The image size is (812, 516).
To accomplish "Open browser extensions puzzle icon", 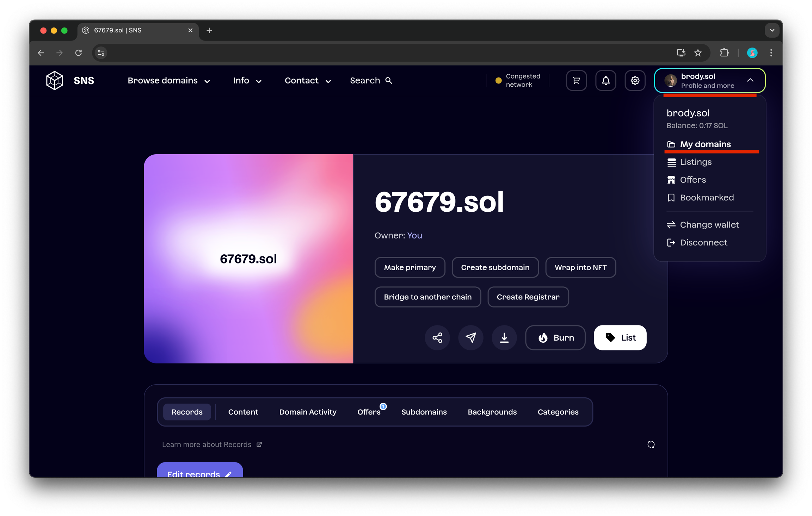I will (724, 53).
